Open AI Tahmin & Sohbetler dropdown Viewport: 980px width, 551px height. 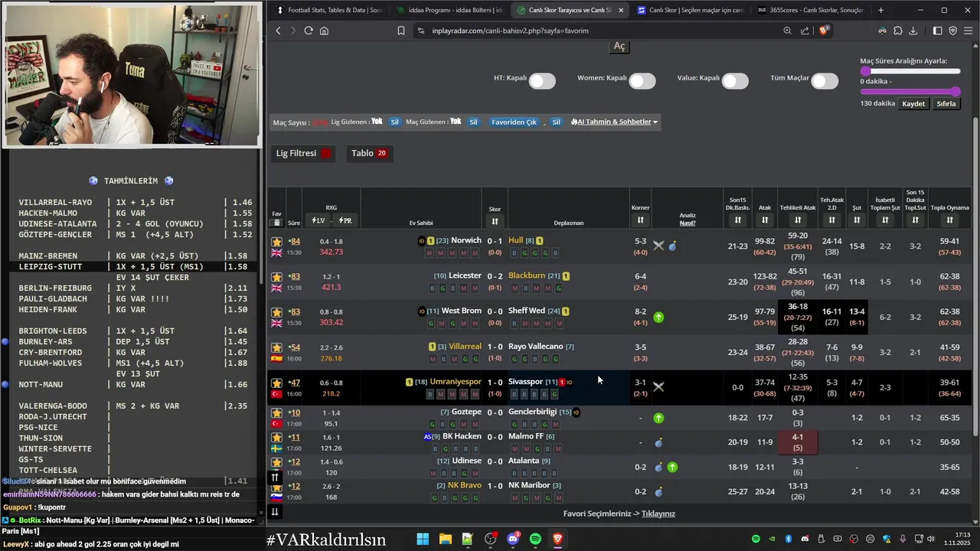click(614, 122)
